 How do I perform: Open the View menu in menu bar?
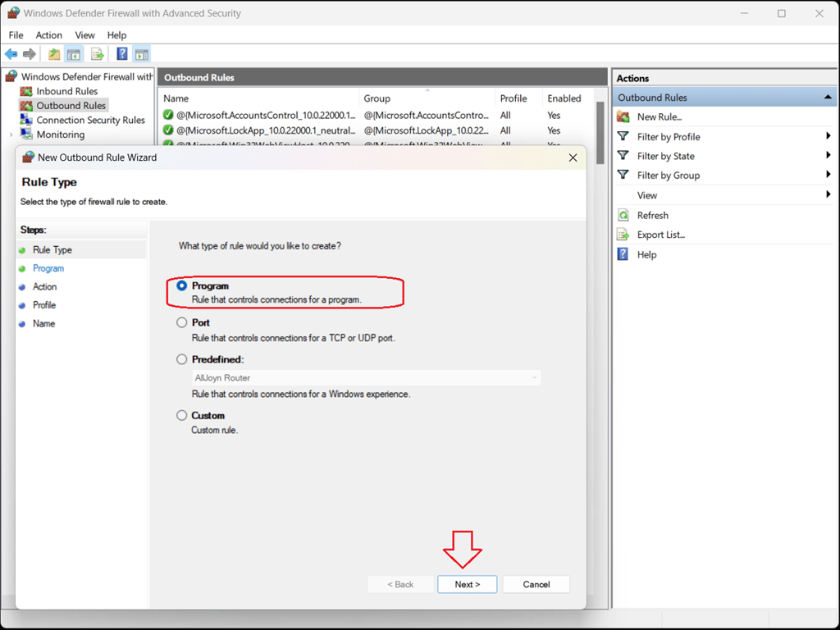pos(84,35)
